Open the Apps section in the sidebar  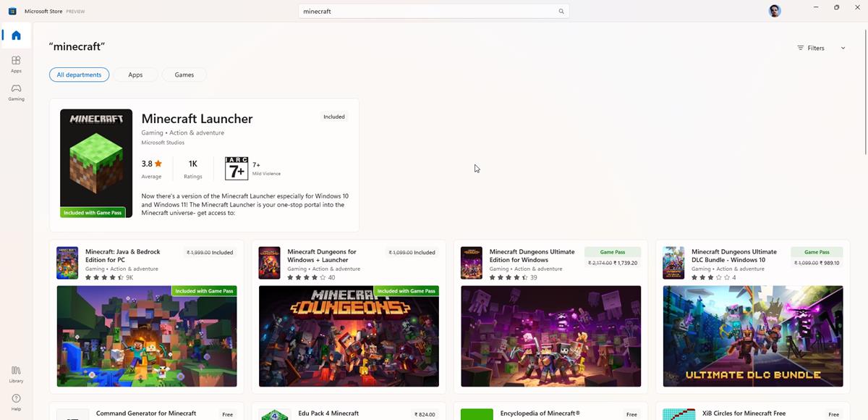click(16, 64)
